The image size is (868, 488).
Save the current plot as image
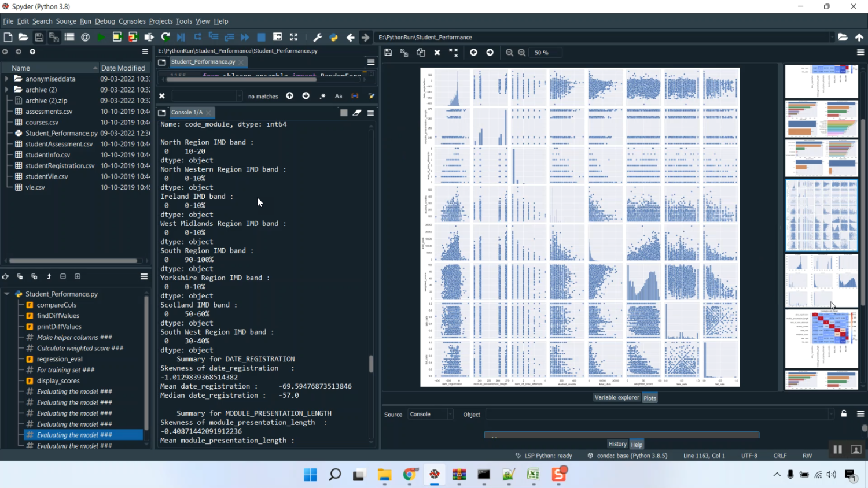pos(388,53)
